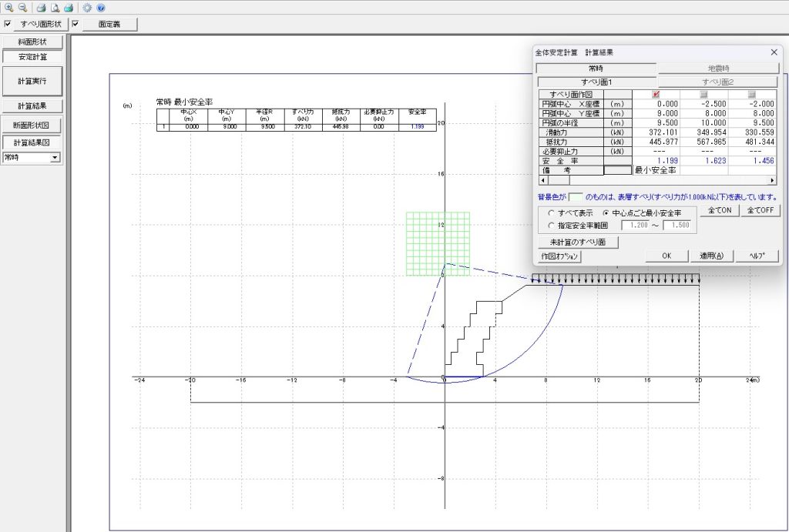Click the blue help question mark icon
The height and width of the screenshot is (532, 789).
click(100, 8)
